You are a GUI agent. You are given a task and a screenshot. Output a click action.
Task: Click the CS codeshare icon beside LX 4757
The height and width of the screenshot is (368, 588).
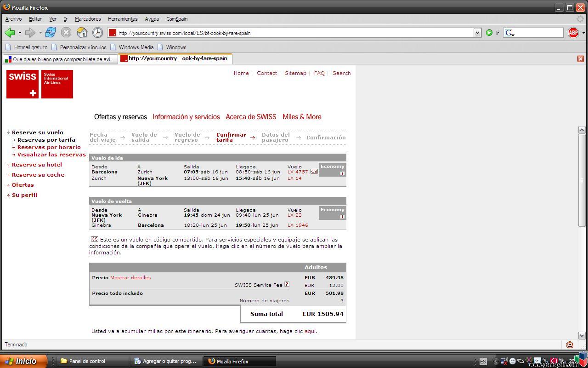(x=314, y=171)
